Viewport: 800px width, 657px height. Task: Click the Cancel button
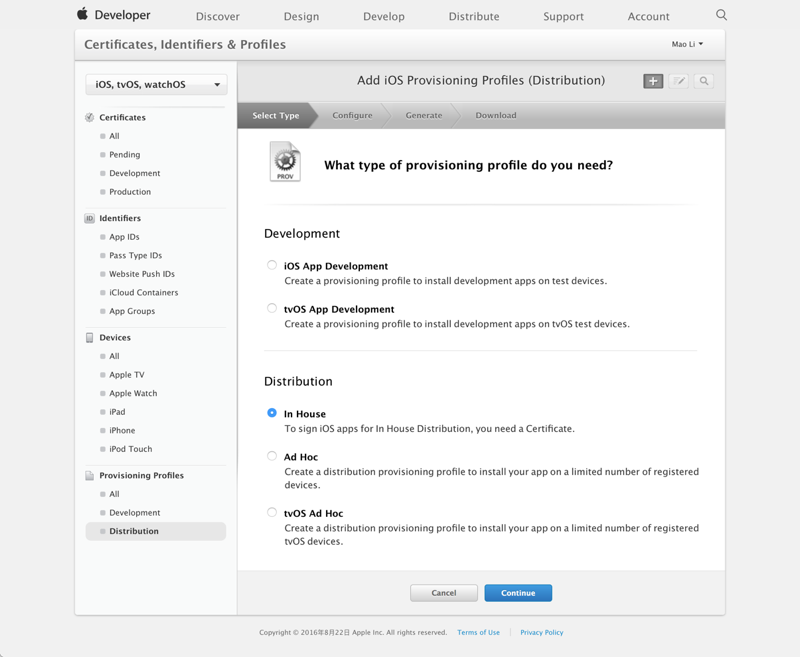click(x=444, y=593)
